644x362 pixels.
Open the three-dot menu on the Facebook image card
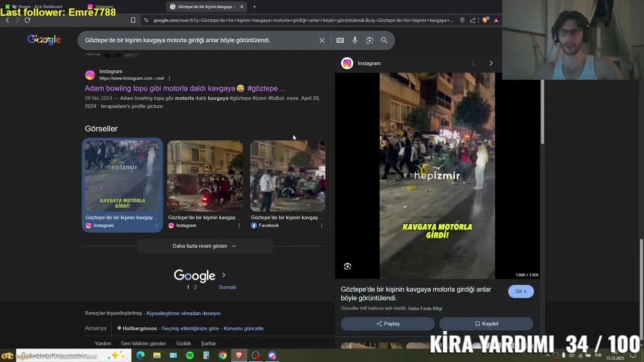pyautogui.click(x=321, y=225)
